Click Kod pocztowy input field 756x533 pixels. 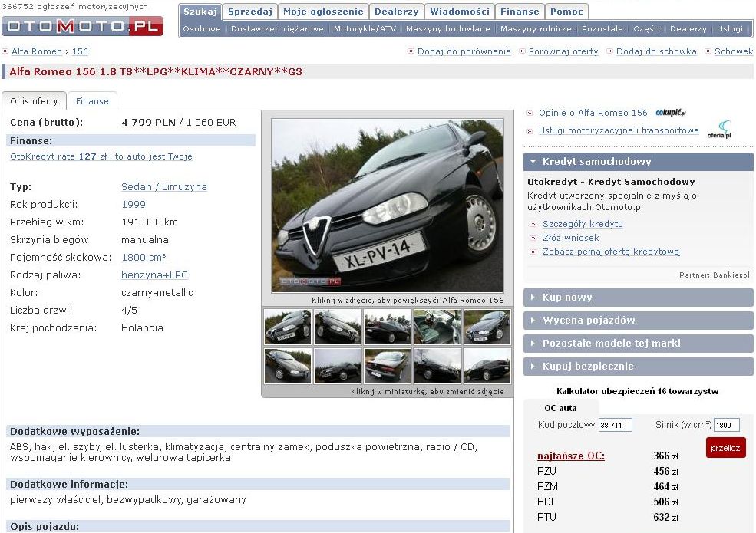point(616,425)
